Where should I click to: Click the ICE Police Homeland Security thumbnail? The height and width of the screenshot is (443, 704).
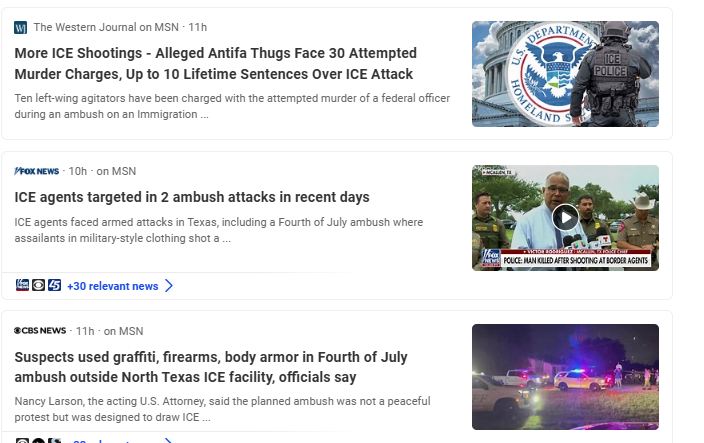click(565, 74)
